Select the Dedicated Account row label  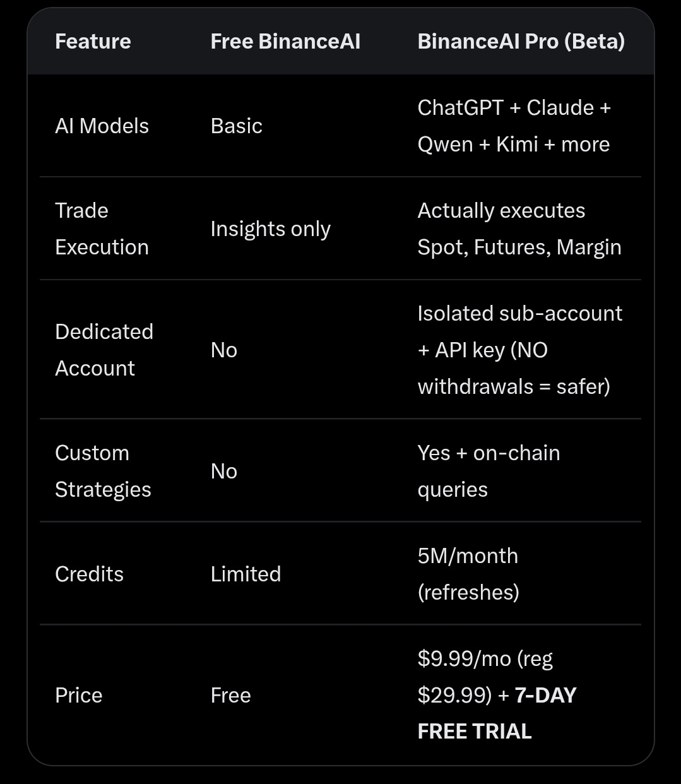click(x=104, y=350)
